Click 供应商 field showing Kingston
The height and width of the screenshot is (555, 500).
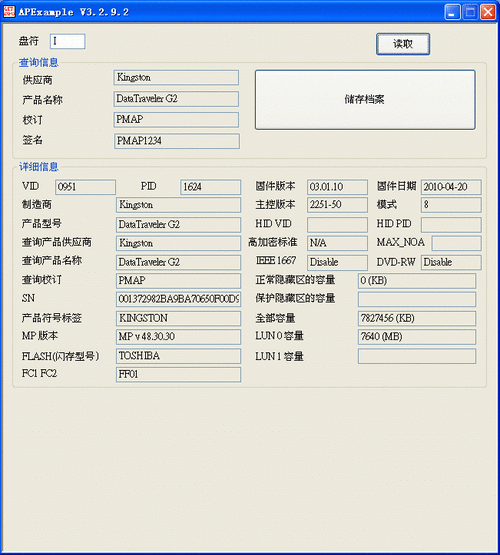point(176,78)
